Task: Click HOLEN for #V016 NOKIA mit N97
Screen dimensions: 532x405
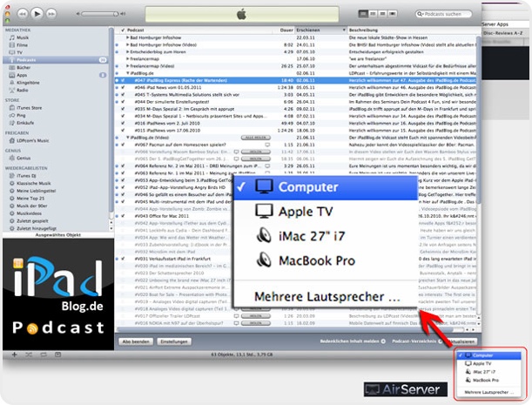Action: [256, 323]
